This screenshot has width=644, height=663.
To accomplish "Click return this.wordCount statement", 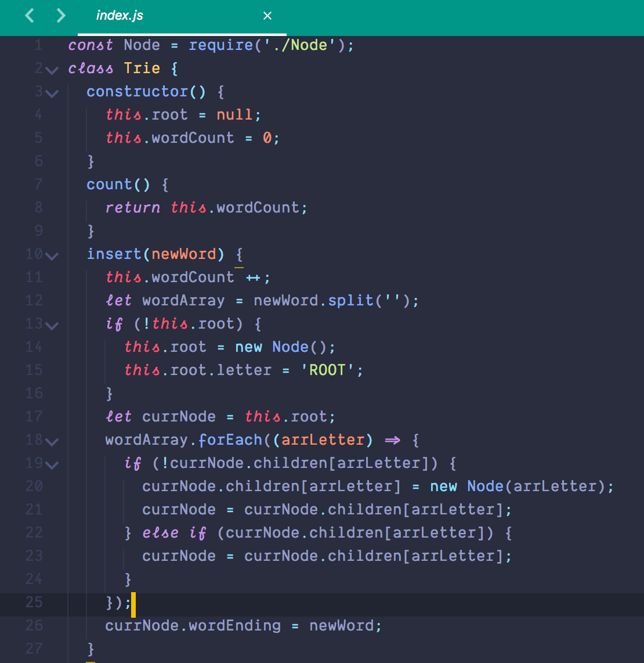I will click(x=206, y=208).
